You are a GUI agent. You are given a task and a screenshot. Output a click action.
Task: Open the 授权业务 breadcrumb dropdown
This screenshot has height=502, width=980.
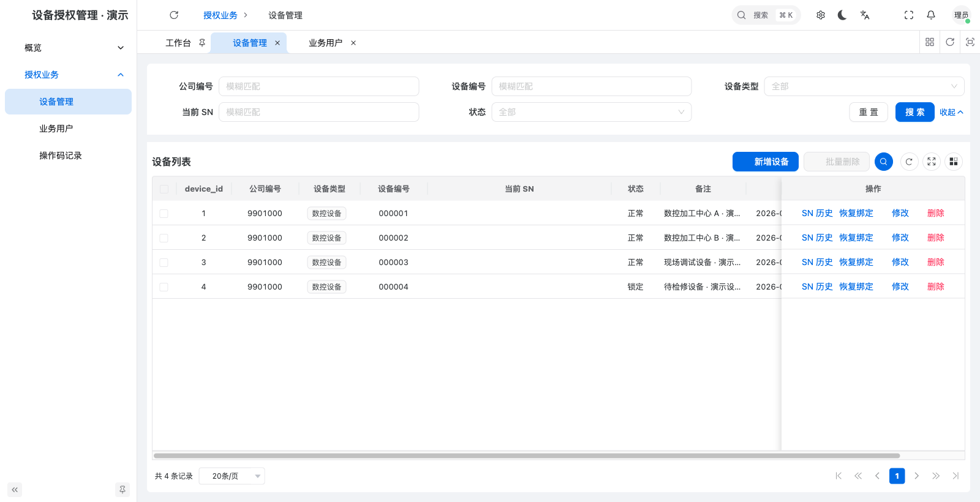coord(225,15)
